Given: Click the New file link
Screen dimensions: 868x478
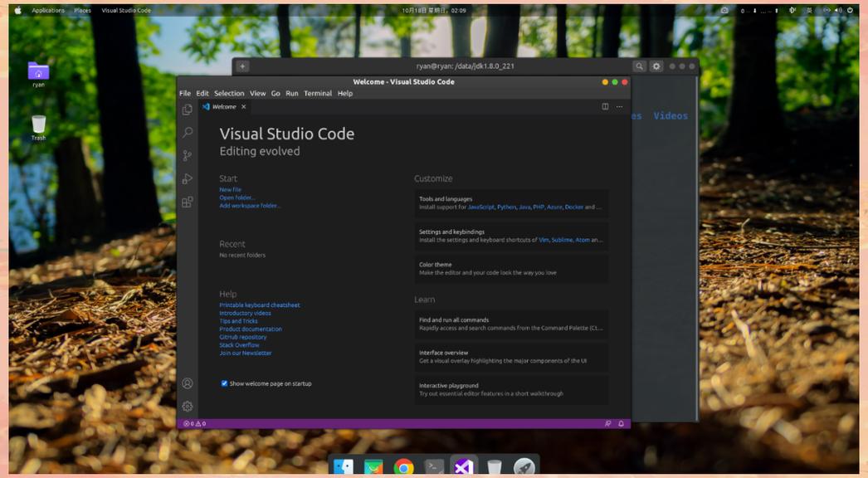Looking at the screenshot, I should (231, 189).
